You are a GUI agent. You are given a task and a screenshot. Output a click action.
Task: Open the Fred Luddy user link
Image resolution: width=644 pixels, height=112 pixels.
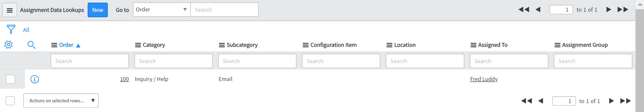[x=484, y=79]
